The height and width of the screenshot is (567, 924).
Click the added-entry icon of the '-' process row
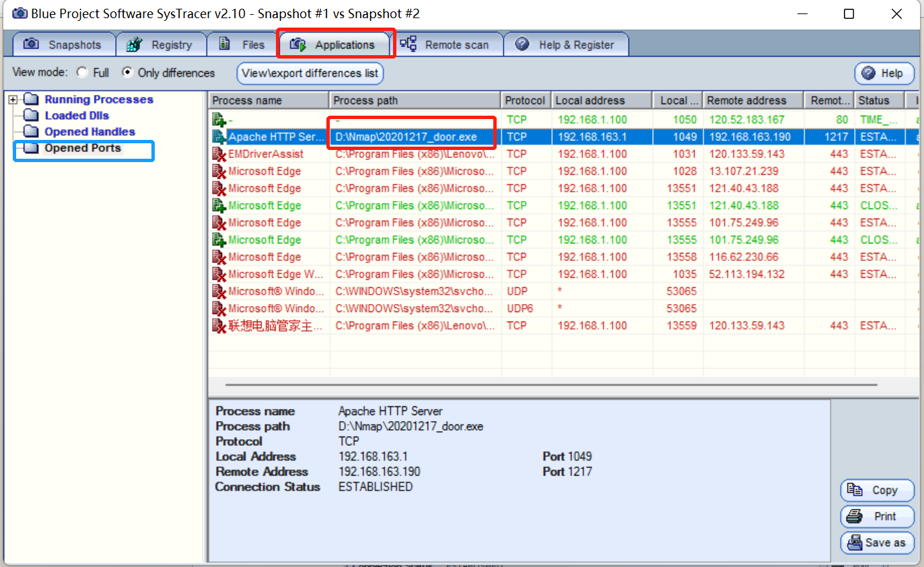point(219,120)
